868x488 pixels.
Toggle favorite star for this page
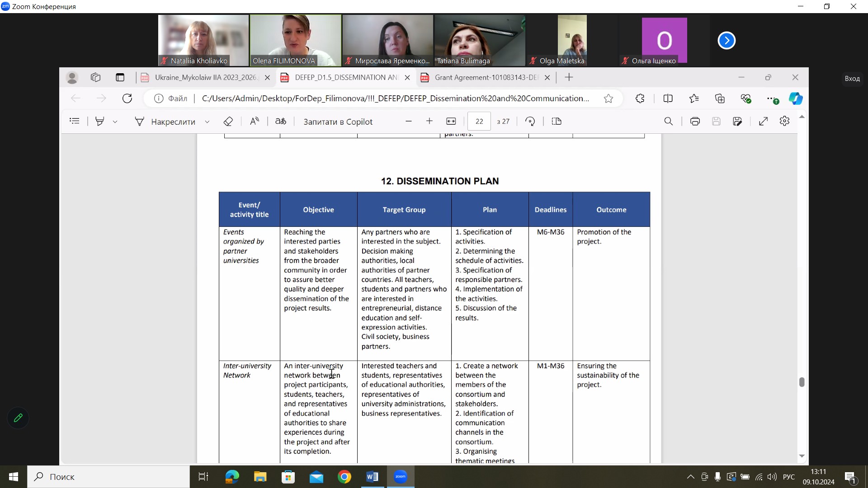[609, 99]
